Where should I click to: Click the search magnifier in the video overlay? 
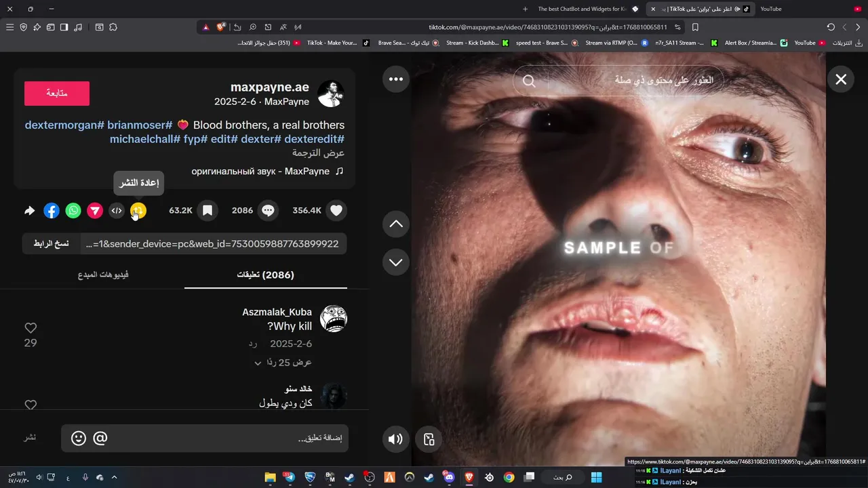tap(529, 81)
